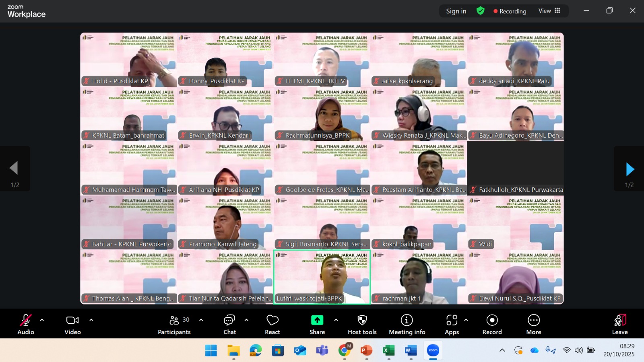Open the More options menu
The width and height of the screenshot is (644, 362).
(x=533, y=324)
